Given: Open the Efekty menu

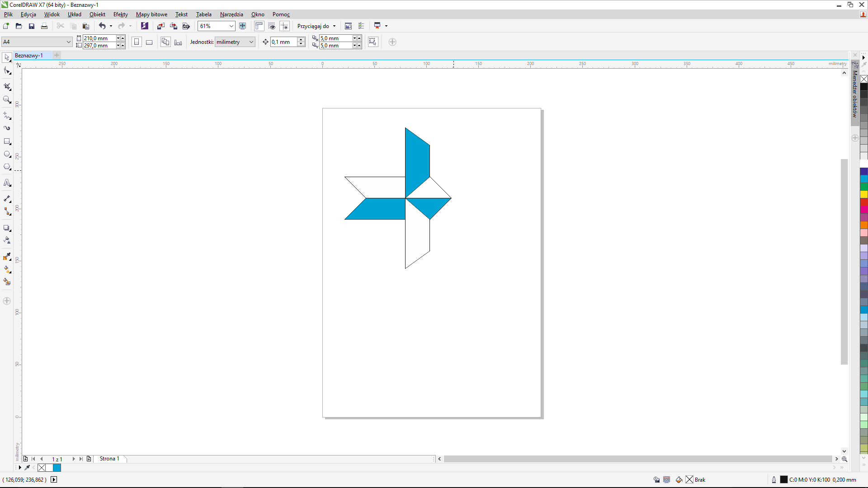Looking at the screenshot, I should pyautogui.click(x=120, y=14).
